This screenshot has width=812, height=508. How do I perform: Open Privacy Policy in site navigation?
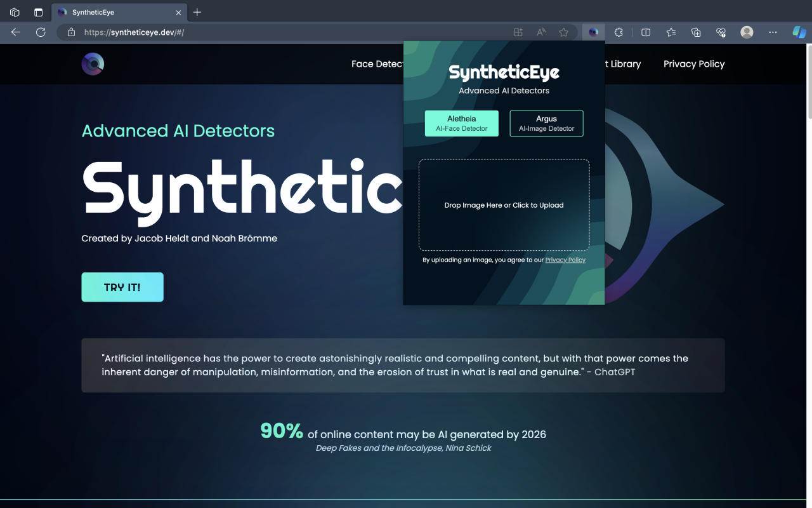694,64
